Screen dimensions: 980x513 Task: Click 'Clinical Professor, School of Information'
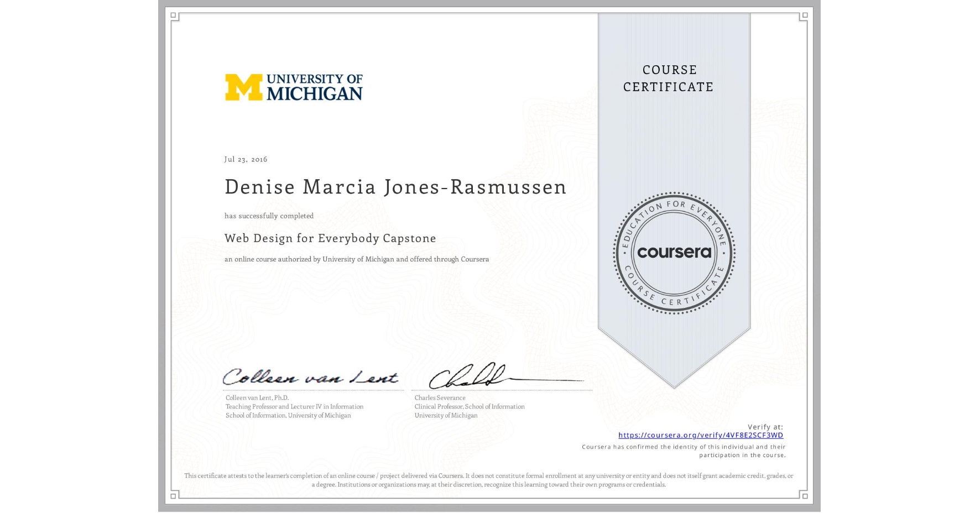470,406
